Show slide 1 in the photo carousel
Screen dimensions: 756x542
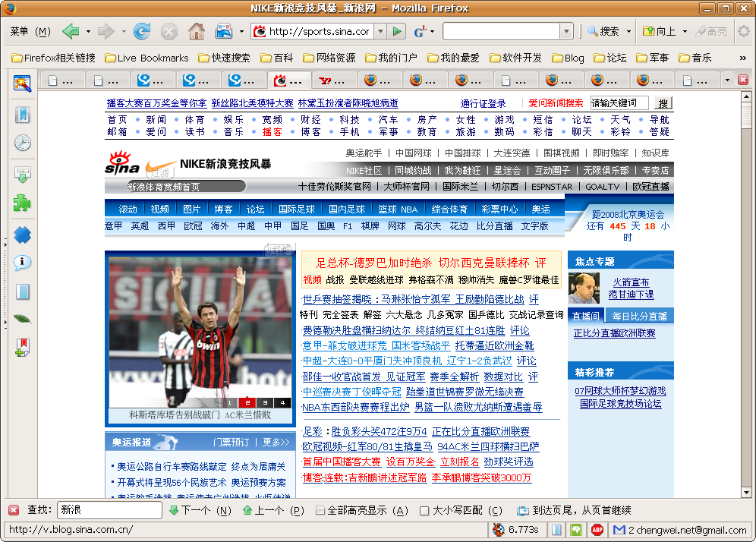229,402
